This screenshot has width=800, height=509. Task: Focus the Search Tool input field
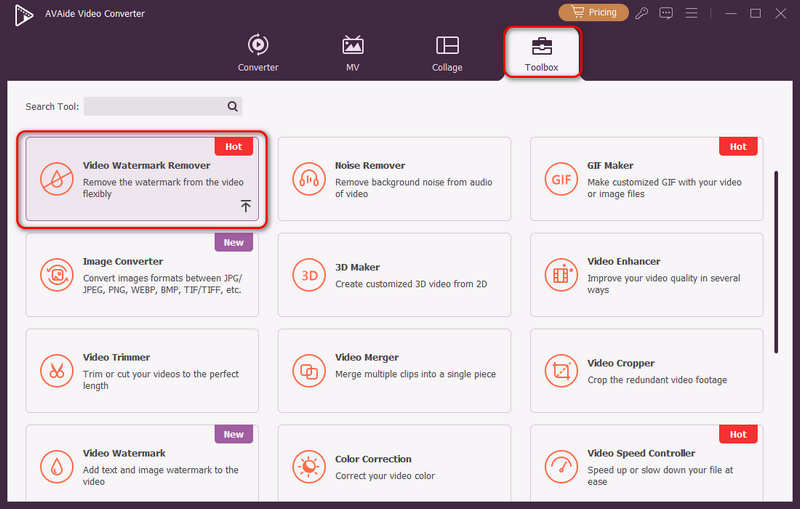163,106
